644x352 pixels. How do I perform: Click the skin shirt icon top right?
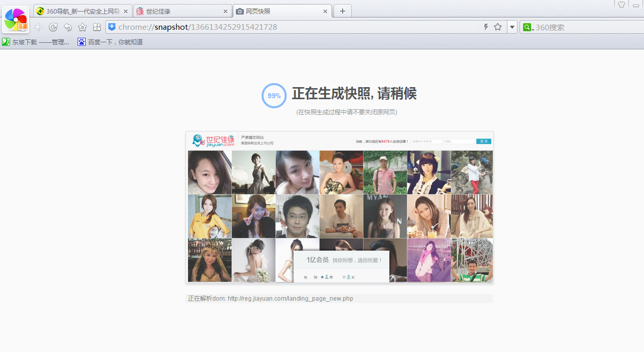pos(621,5)
